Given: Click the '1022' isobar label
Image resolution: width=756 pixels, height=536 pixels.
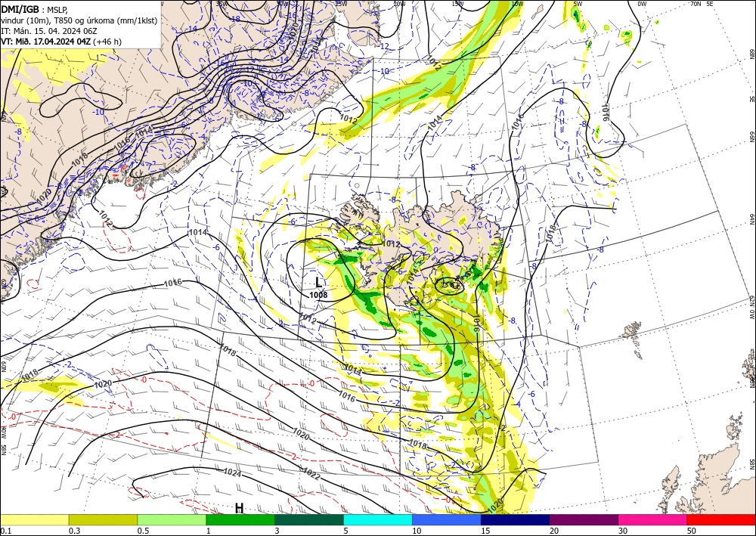Looking at the screenshot, I should (x=311, y=474).
